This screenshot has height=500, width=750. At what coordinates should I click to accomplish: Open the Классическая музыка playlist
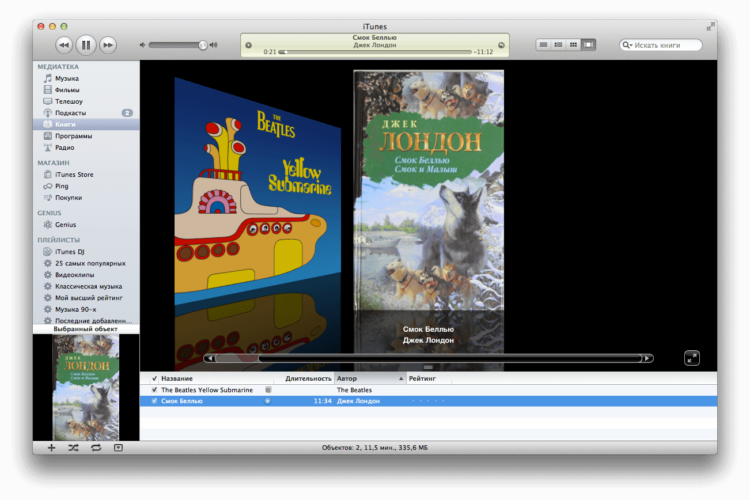coord(86,286)
